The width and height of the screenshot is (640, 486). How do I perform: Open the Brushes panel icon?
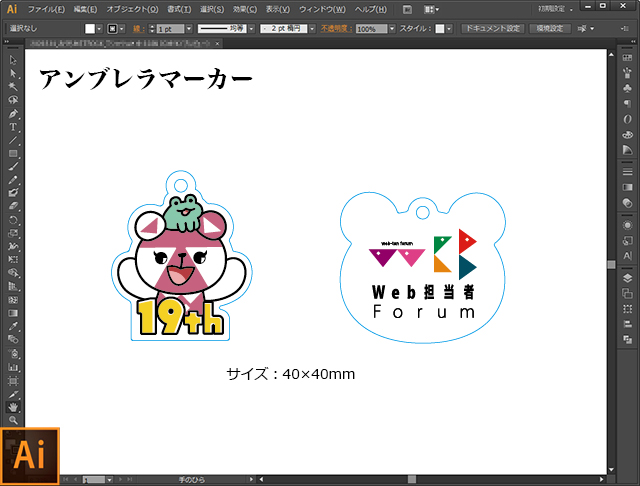pos(627,73)
